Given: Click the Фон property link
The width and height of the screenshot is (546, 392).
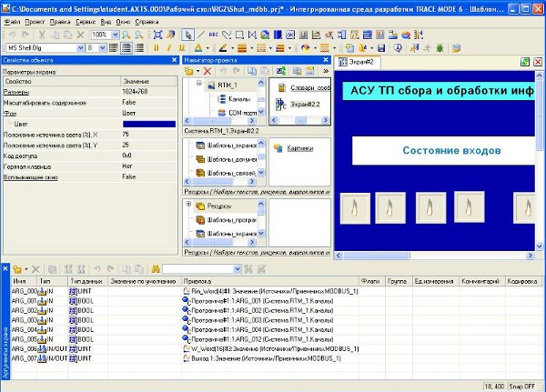Looking at the screenshot, I should pyautogui.click(x=10, y=114).
